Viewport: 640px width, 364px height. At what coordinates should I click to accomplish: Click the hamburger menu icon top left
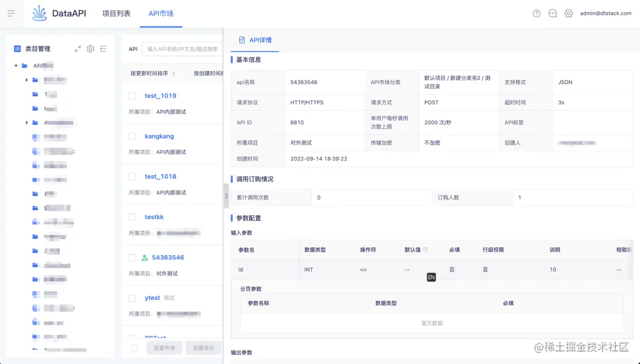tap(11, 13)
